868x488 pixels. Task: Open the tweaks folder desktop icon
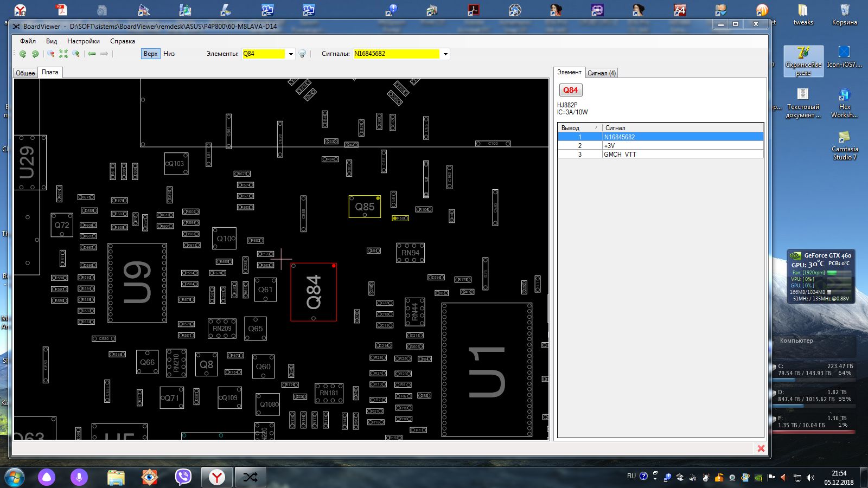coord(803,15)
